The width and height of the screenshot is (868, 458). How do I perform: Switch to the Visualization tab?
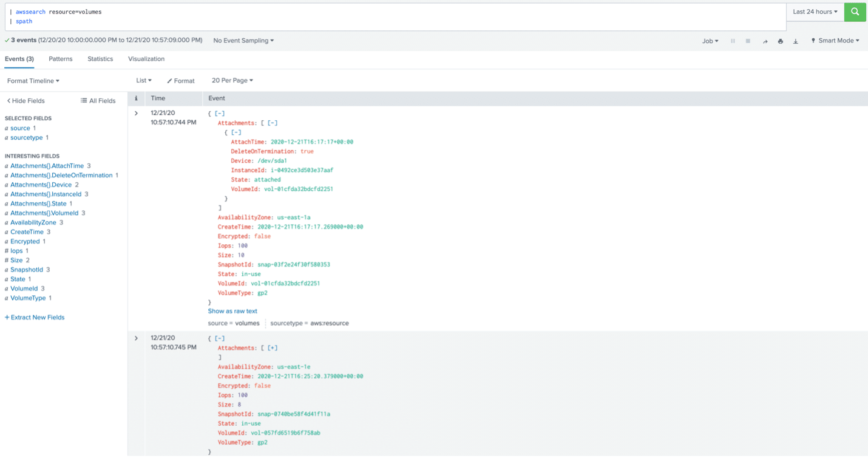pos(146,59)
